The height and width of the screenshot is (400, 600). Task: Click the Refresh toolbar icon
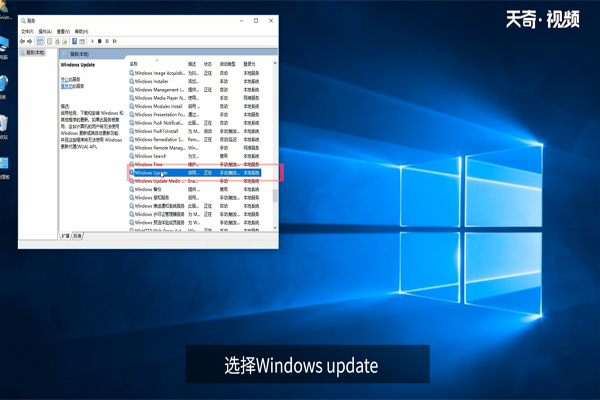click(x=57, y=41)
